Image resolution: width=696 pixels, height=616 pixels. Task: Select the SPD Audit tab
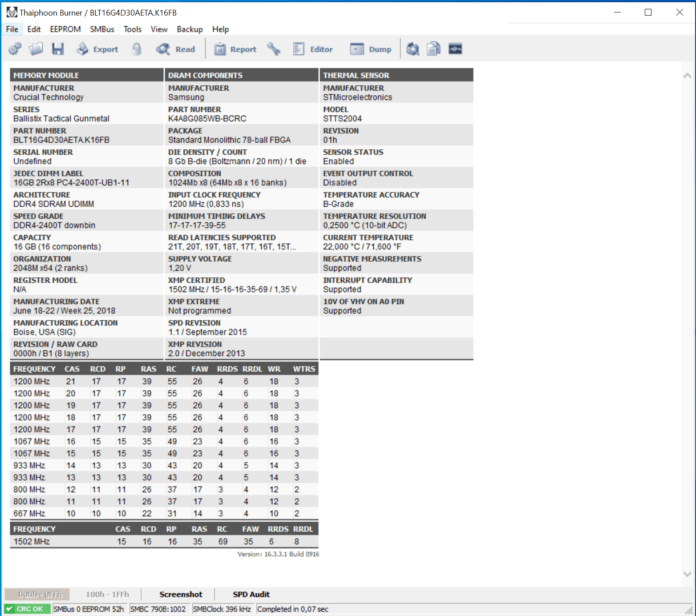(251, 594)
